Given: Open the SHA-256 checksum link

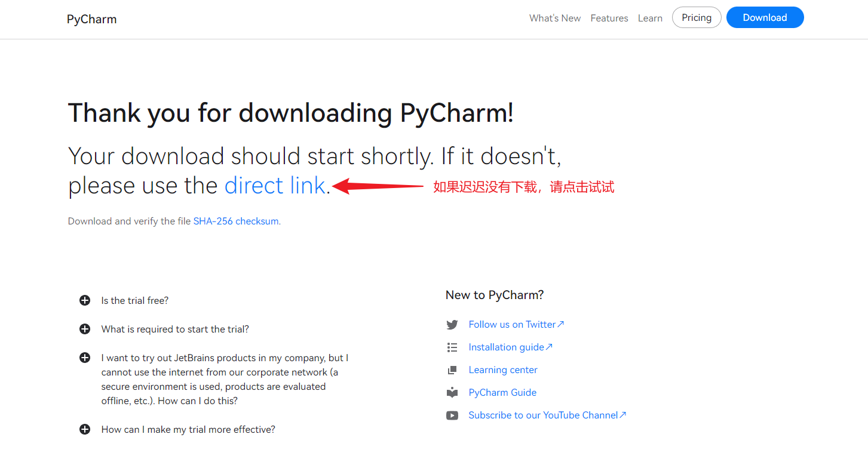Looking at the screenshot, I should [x=236, y=221].
